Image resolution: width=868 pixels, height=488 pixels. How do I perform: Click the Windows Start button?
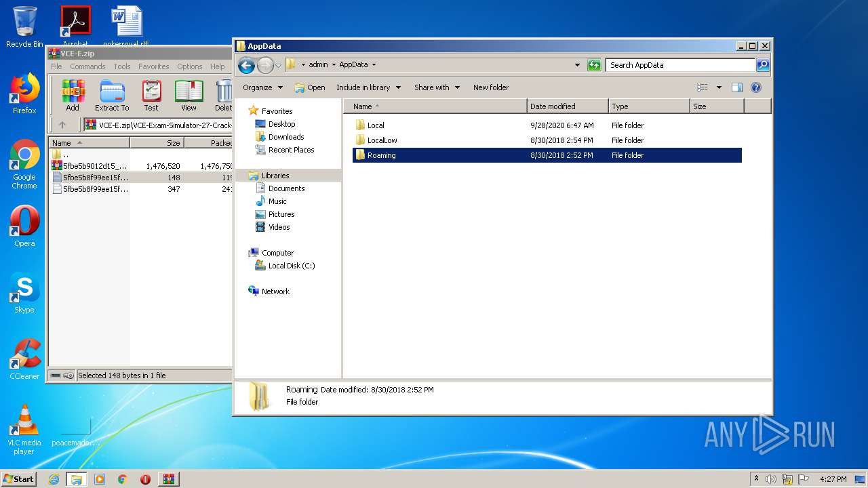click(18, 479)
